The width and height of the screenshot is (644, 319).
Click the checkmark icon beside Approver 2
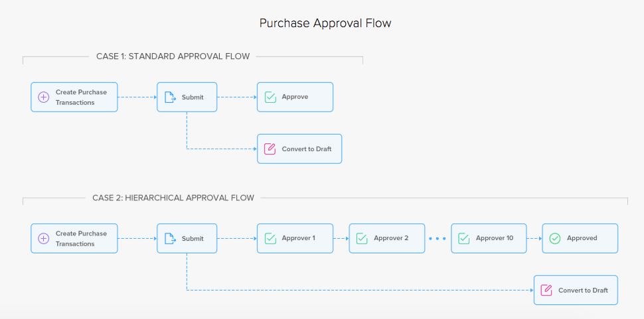tap(362, 238)
